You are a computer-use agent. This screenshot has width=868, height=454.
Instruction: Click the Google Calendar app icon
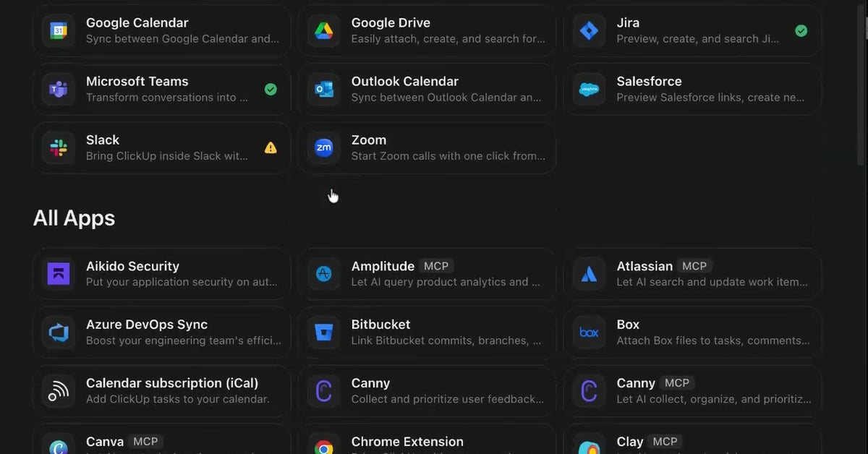[59, 31]
